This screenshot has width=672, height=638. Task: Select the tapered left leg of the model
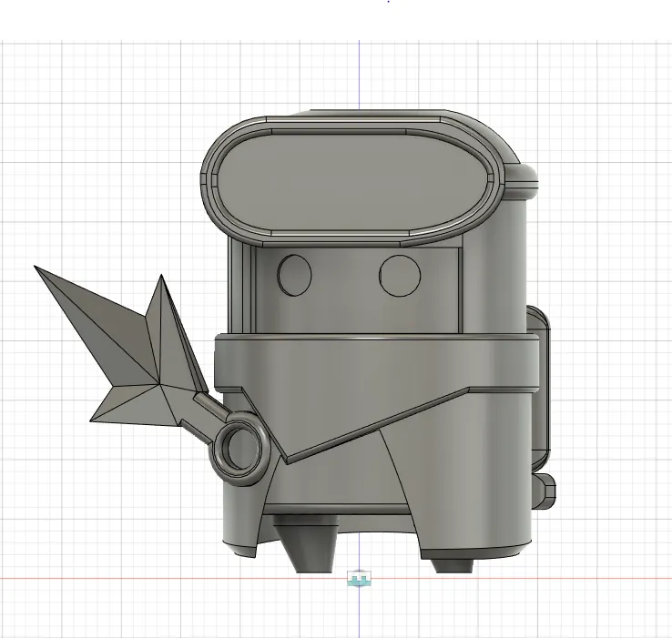(306, 543)
